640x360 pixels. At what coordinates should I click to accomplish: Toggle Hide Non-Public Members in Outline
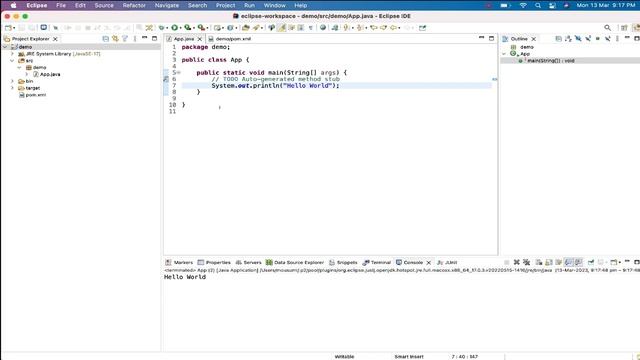point(598,39)
